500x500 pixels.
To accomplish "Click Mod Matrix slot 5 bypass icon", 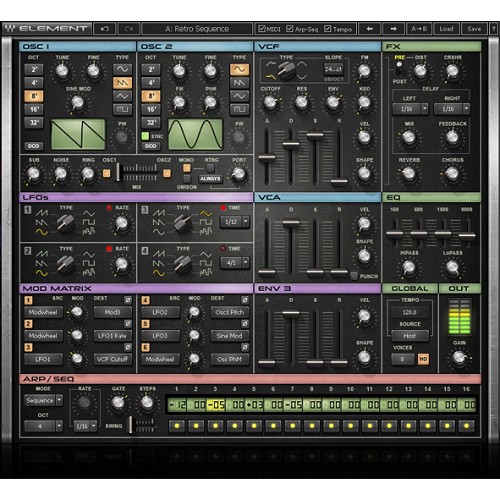I will pos(245,324).
